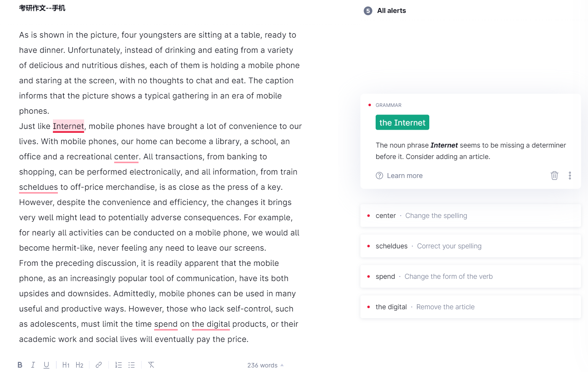Expand the 236 words count menu

click(x=265, y=365)
